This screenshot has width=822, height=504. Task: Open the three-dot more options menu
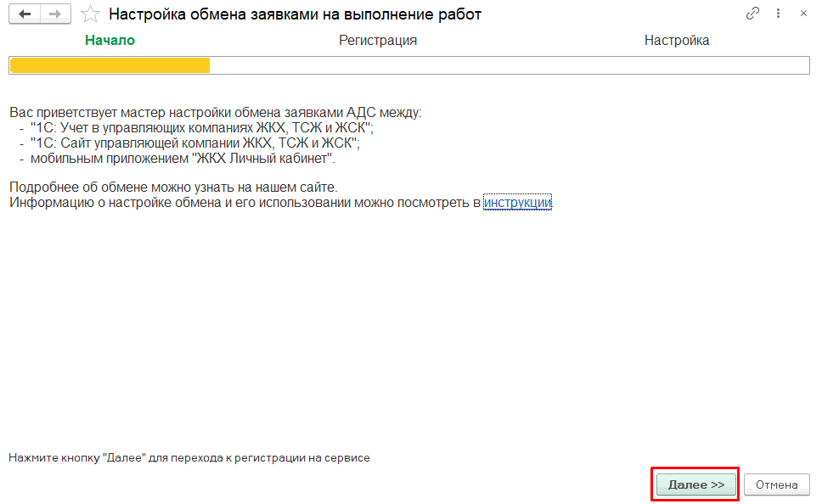point(778,14)
